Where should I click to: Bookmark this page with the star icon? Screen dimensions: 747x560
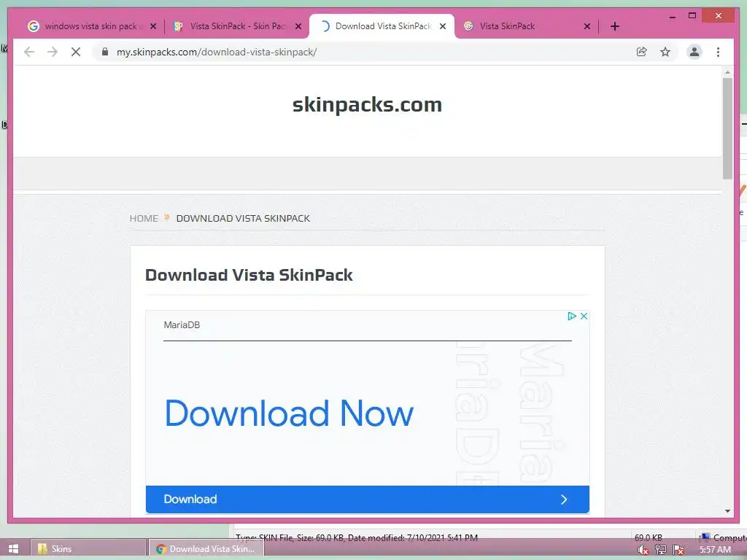coord(665,52)
